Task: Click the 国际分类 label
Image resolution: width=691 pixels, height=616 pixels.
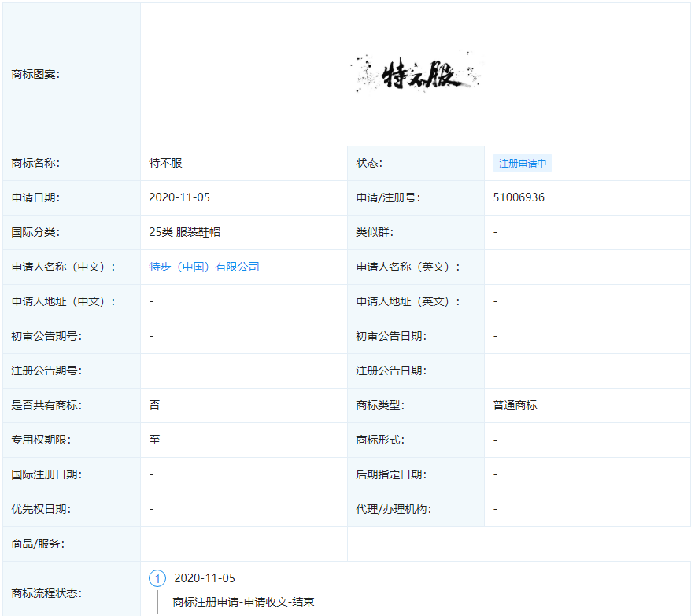Action: point(35,232)
